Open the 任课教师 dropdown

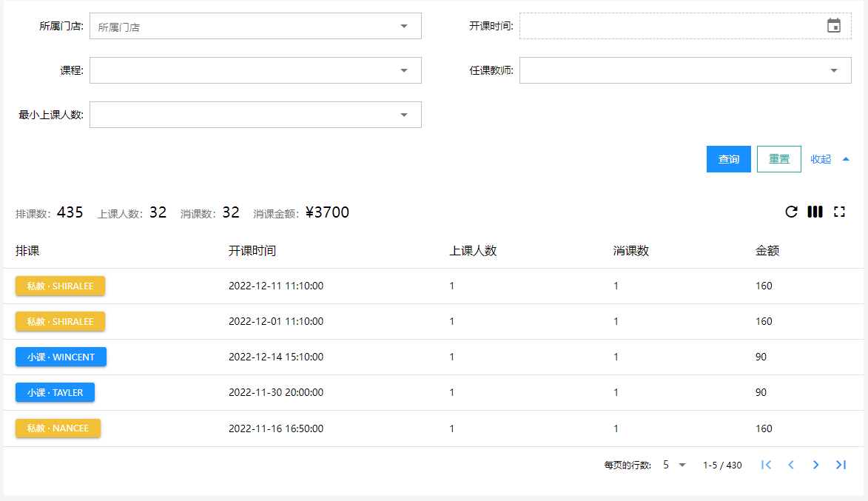pos(834,70)
